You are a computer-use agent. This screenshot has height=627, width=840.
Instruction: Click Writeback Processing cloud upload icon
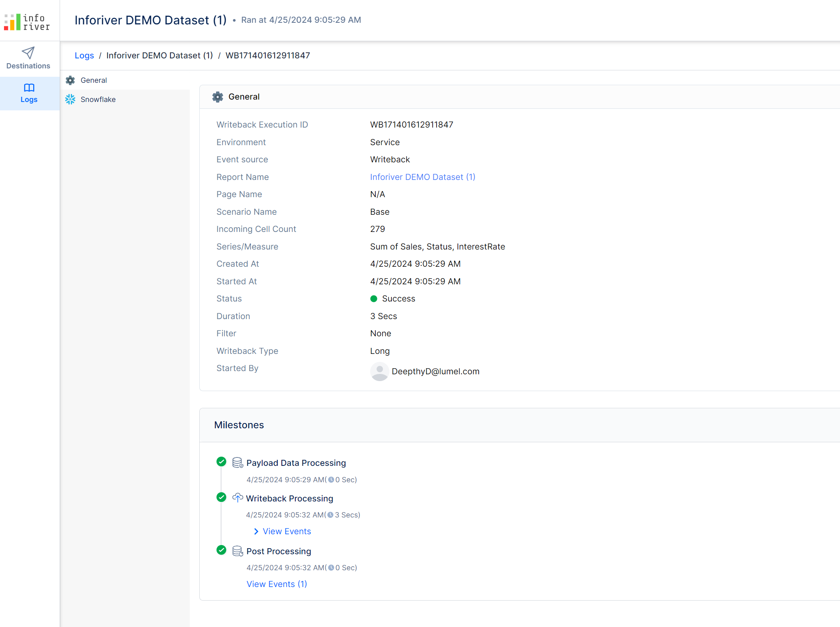(x=238, y=498)
